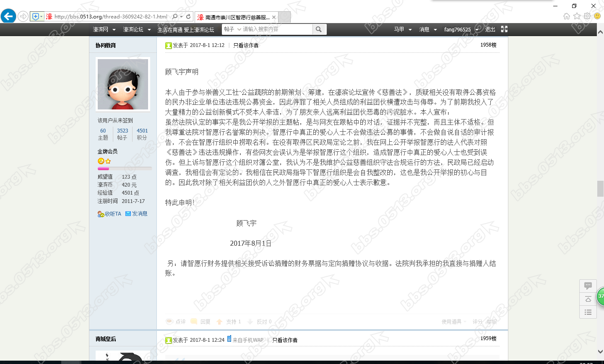Downvote the post with 反对 thumbs down
Screen dimensions: 604x364
[250, 321]
